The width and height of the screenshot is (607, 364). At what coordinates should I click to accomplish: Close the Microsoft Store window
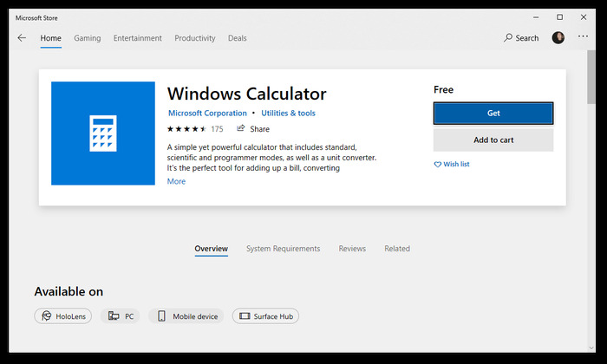pyautogui.click(x=584, y=17)
